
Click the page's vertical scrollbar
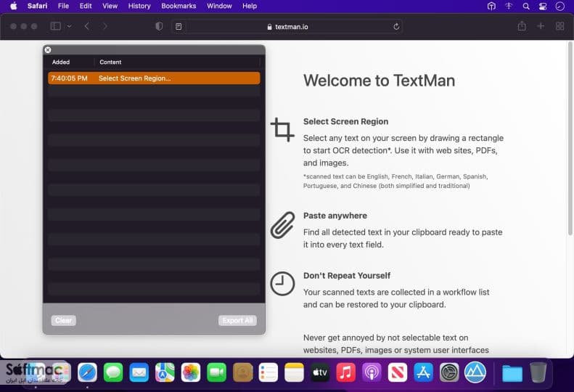coord(570,139)
